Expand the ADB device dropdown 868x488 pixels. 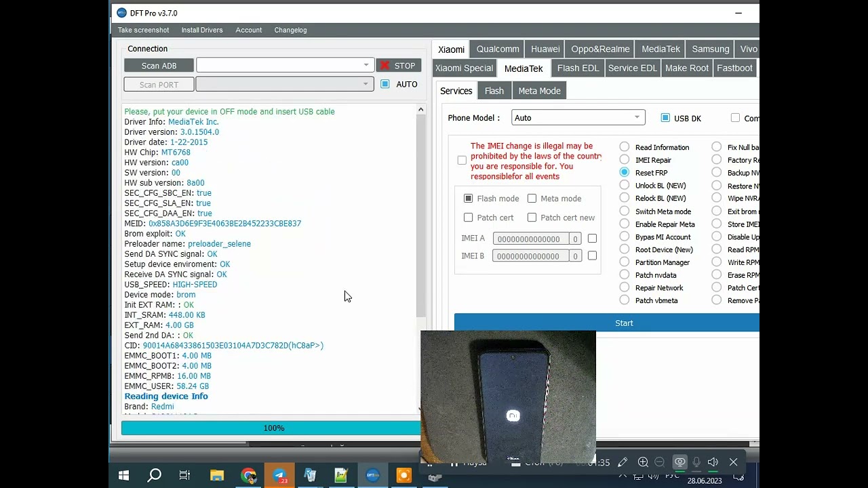pos(285,65)
